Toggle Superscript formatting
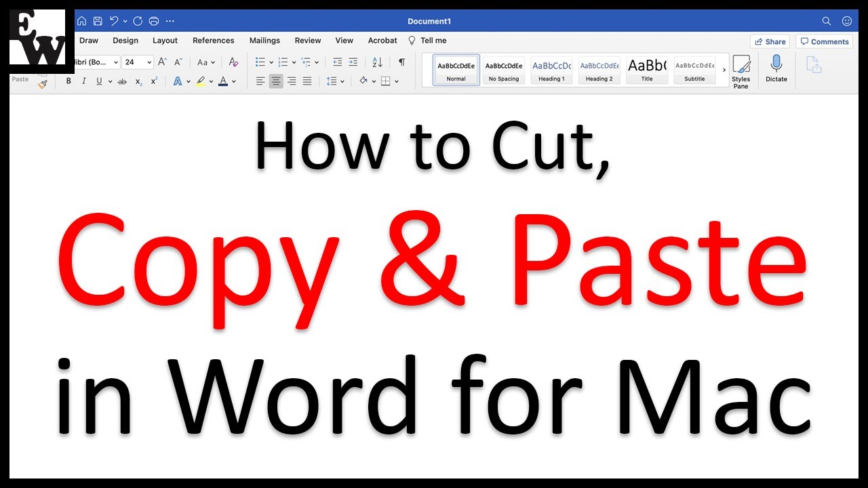The height and width of the screenshot is (488, 868). click(154, 81)
